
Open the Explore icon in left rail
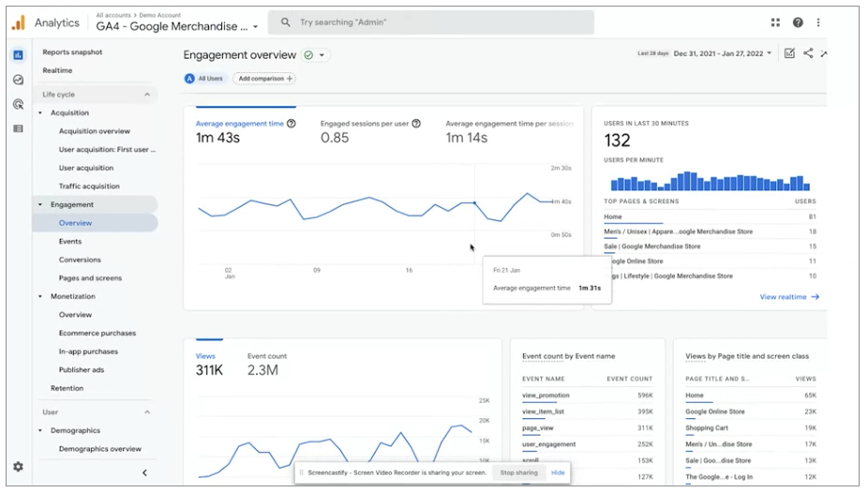point(18,80)
